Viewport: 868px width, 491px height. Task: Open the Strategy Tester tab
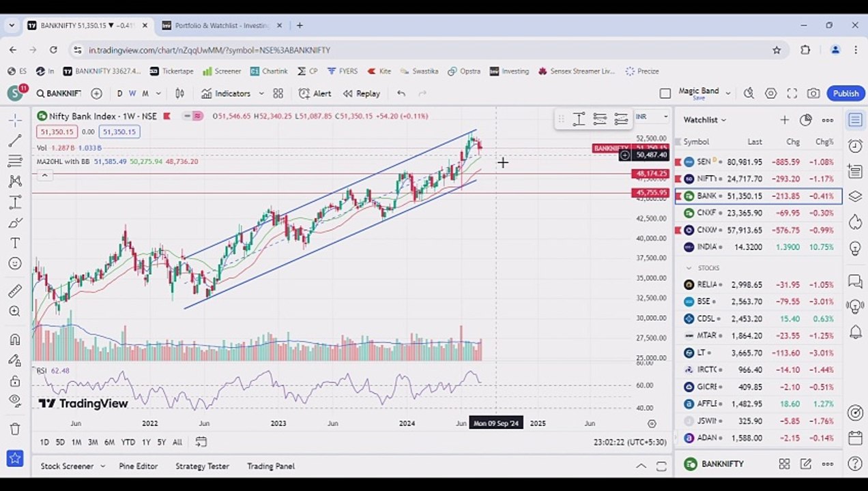(x=202, y=466)
